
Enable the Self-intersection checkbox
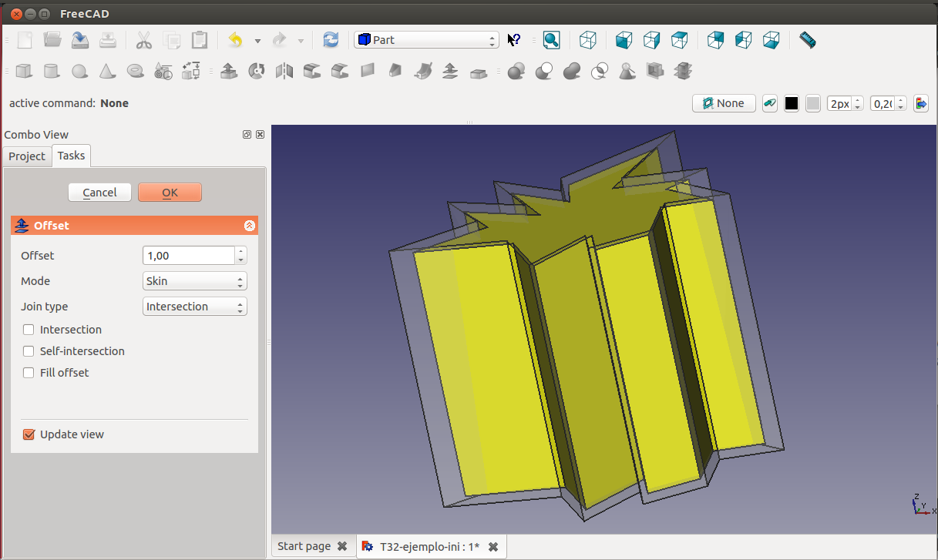pos(29,351)
